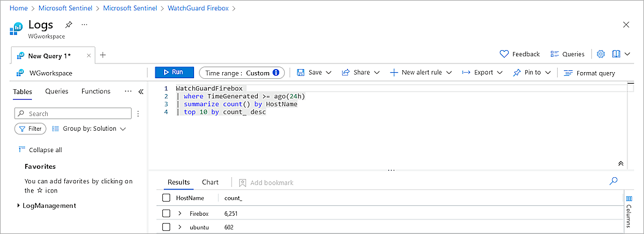Click the 6,251 count cell
The height and width of the screenshot is (234, 644).
(231, 213)
